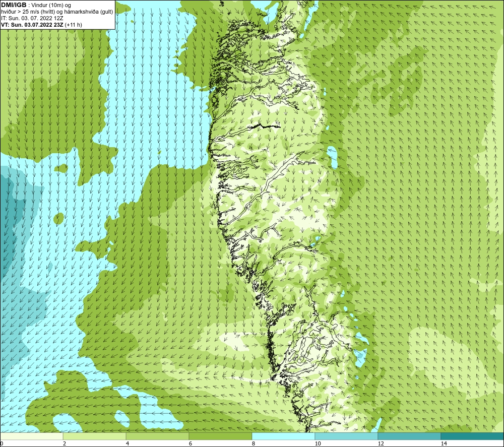The image size is (504, 447).
Task: Click the legend label '8'
Action: 254,444
